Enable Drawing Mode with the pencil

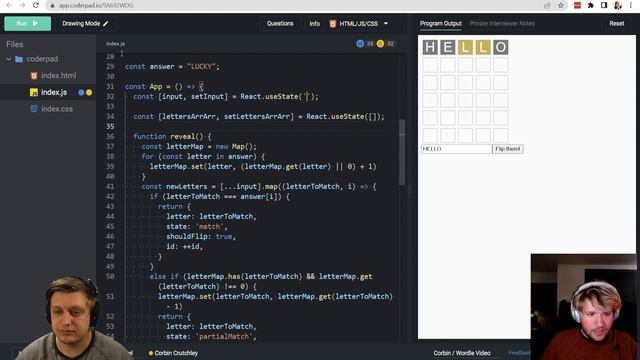(x=85, y=24)
